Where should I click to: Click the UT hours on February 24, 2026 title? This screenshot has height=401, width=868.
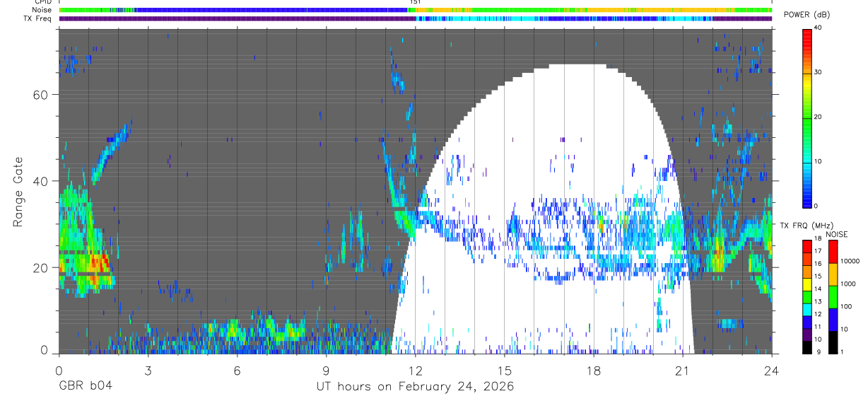[x=415, y=386]
